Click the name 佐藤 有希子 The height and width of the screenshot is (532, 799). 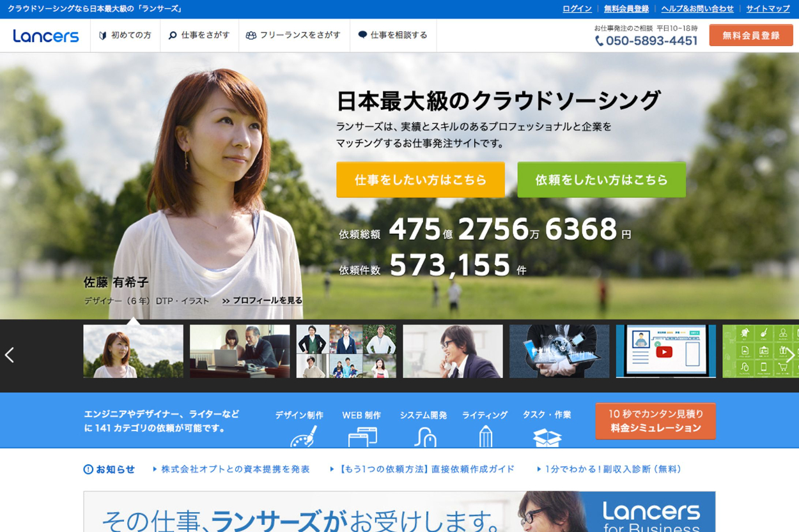116,282
